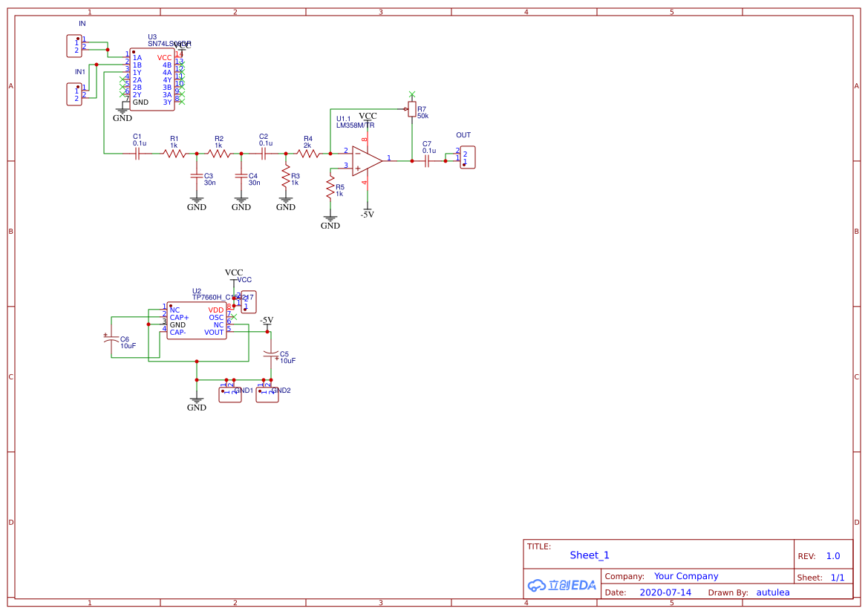Click the GND symbol under U3

[123, 114]
